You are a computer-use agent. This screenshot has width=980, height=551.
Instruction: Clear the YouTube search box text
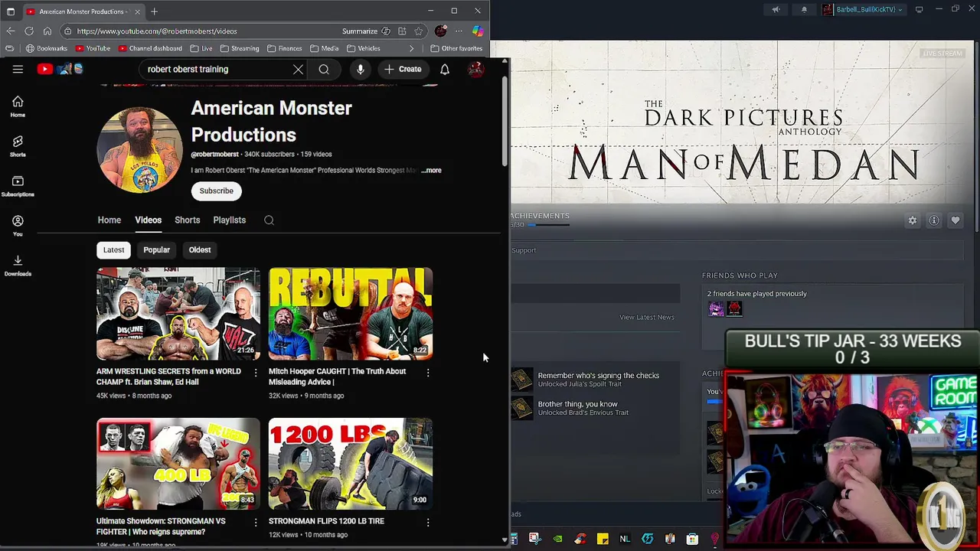pos(298,70)
